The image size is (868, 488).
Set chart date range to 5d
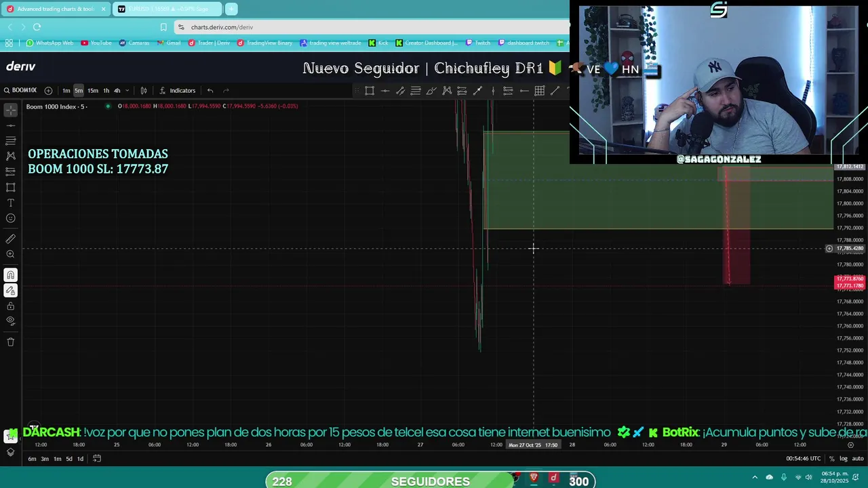pos(68,459)
